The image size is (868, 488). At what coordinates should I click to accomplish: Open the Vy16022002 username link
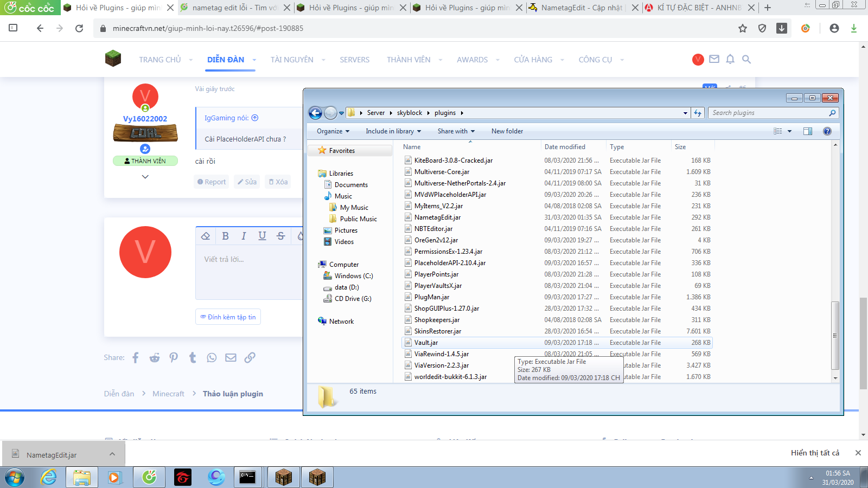pyautogui.click(x=145, y=119)
